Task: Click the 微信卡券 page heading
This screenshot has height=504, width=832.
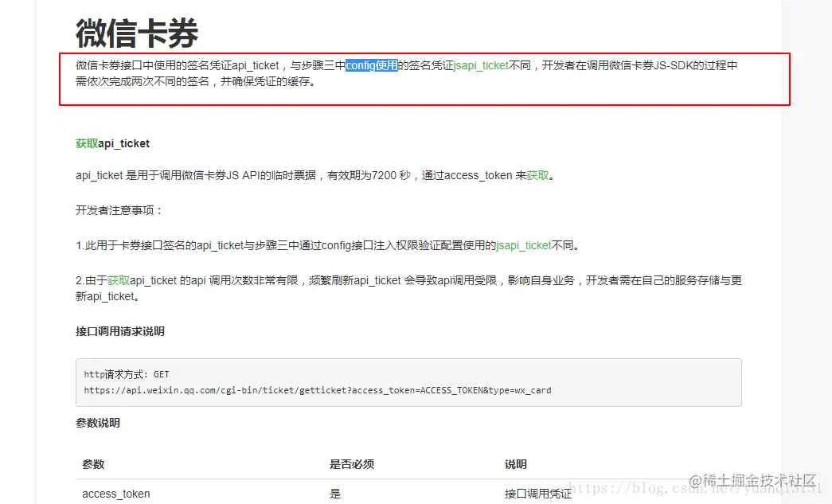Action: coord(137,33)
